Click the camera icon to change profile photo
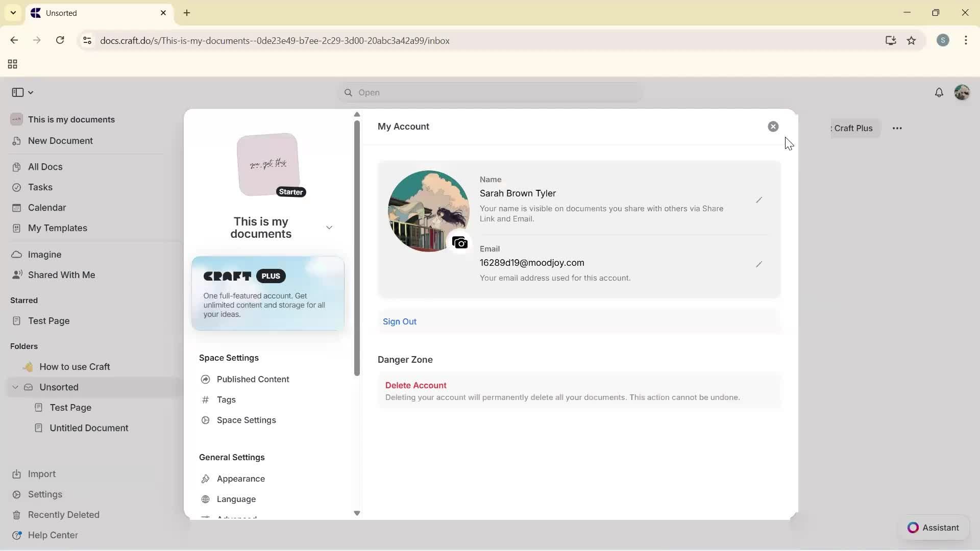 tap(460, 242)
